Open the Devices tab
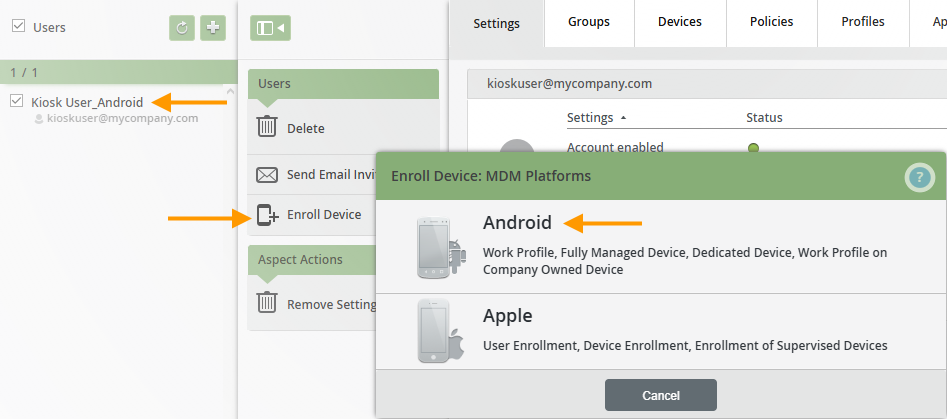This screenshot has height=419, width=947. 680,22
